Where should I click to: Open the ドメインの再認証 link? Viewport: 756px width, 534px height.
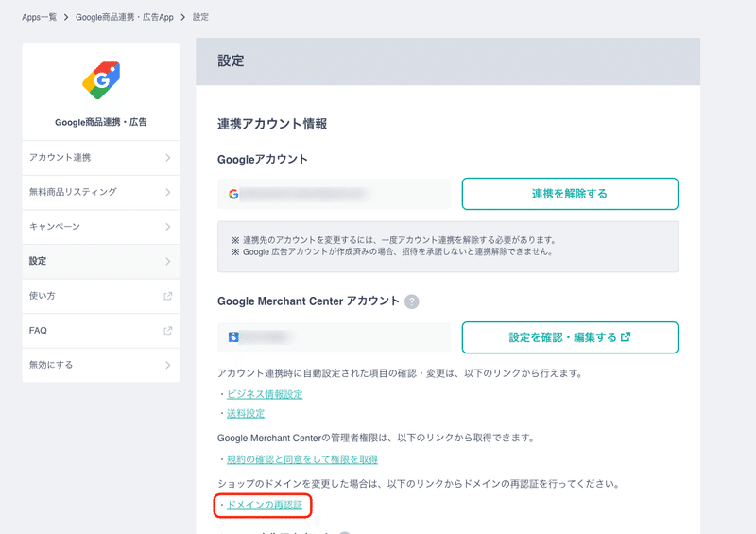(x=265, y=505)
